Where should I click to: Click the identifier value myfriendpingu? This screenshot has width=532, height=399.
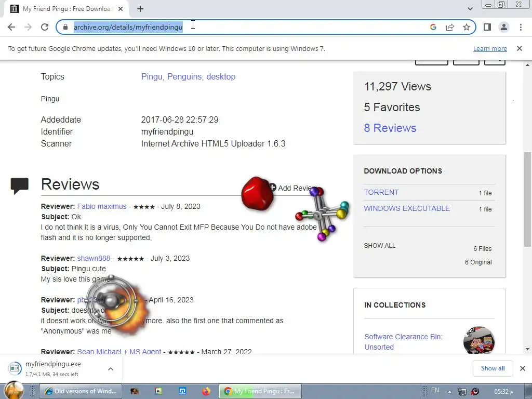[x=167, y=131]
